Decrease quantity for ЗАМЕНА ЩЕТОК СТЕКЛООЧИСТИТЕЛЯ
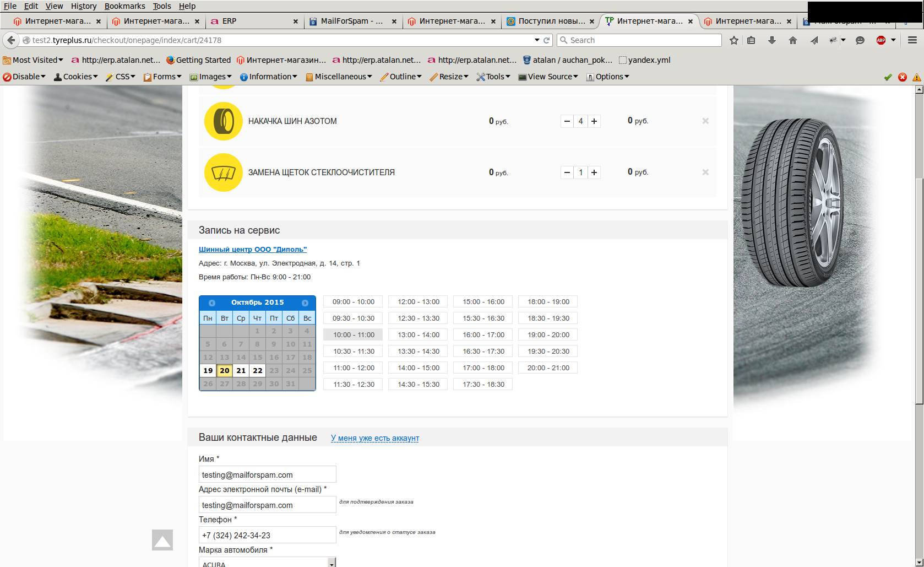This screenshot has height=567, width=924. (x=567, y=172)
